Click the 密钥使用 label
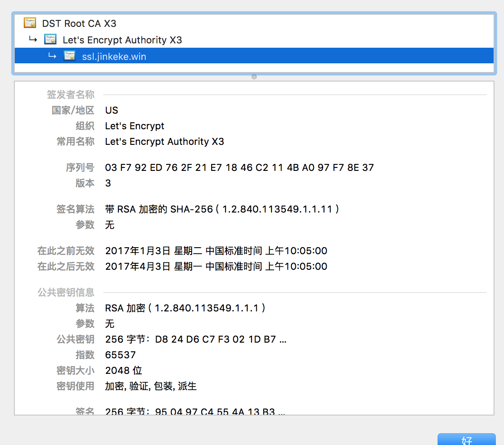This screenshot has width=504, height=445. coord(75,386)
